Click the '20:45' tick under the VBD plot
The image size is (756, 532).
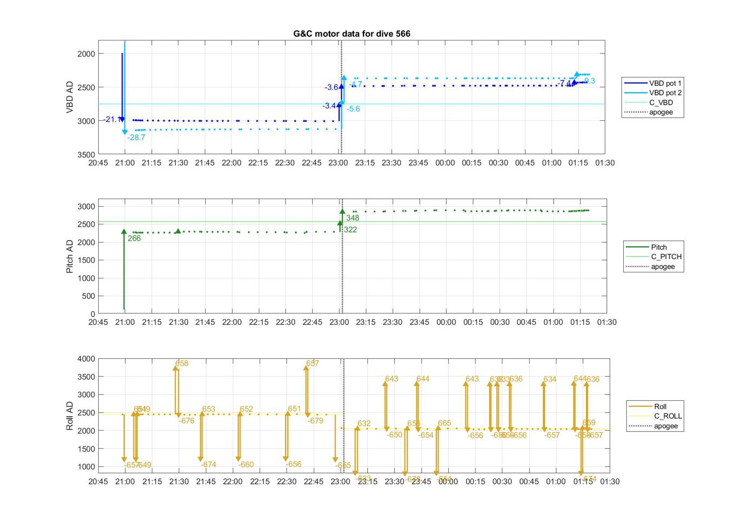98,162
